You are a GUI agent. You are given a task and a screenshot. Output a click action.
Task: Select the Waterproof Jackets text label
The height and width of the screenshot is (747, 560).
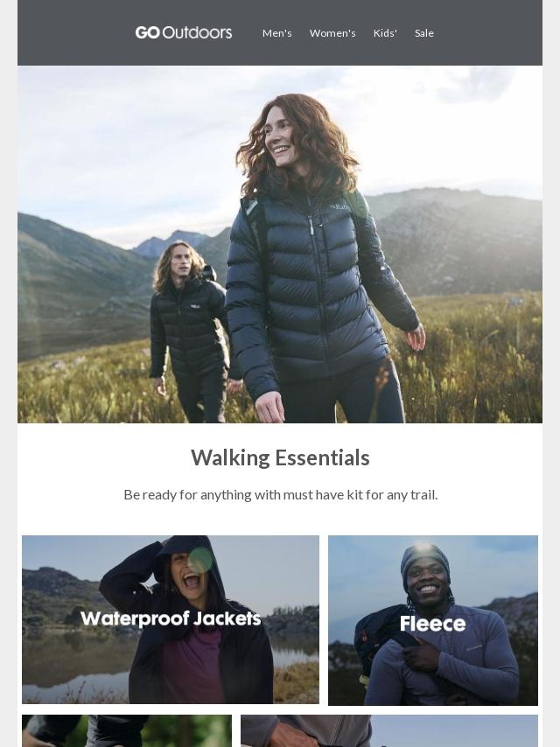pos(171,618)
